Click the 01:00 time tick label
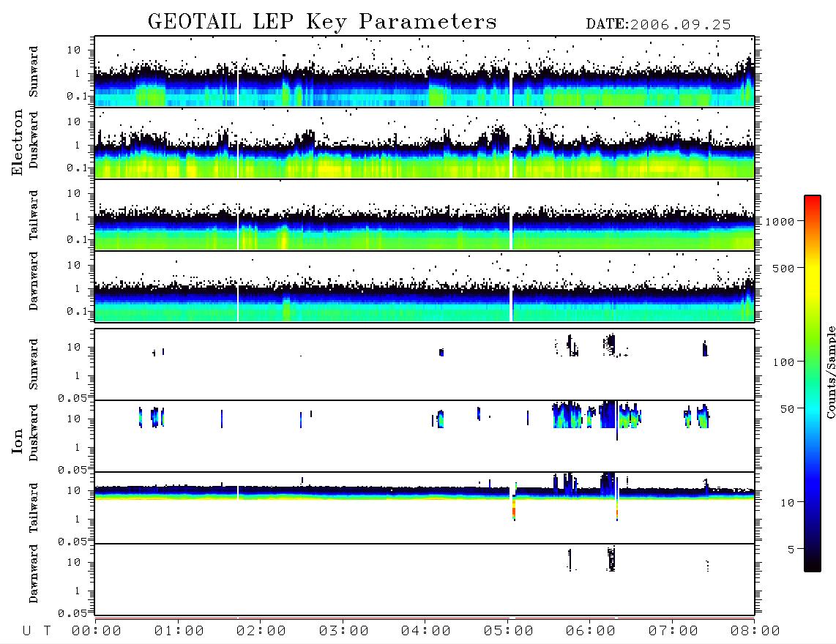The width and height of the screenshot is (836, 644). click(x=179, y=632)
